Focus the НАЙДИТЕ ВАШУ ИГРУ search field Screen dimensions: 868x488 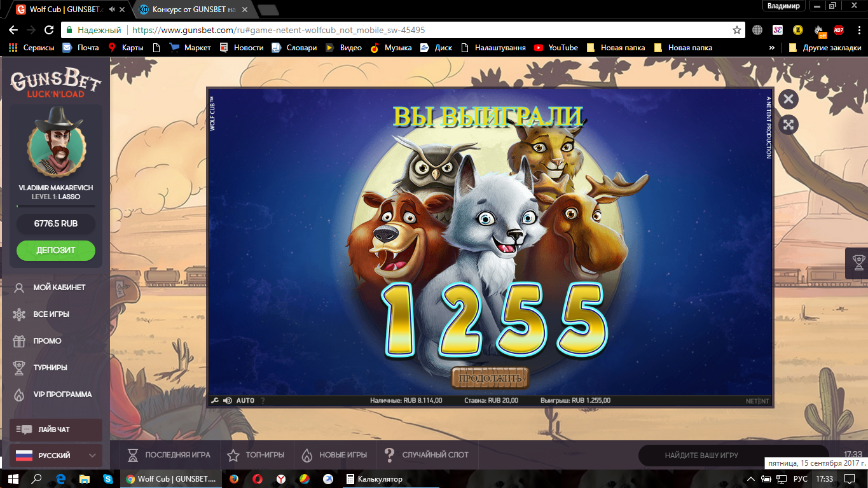pos(734,456)
